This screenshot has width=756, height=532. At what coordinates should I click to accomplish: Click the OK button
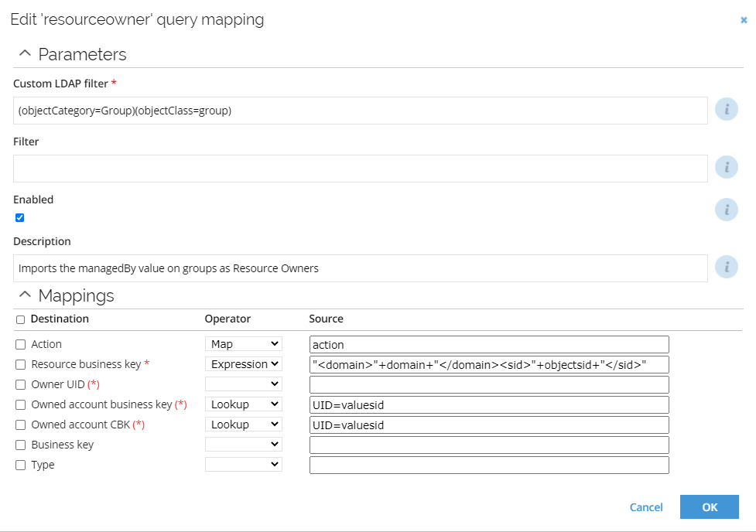click(x=710, y=507)
